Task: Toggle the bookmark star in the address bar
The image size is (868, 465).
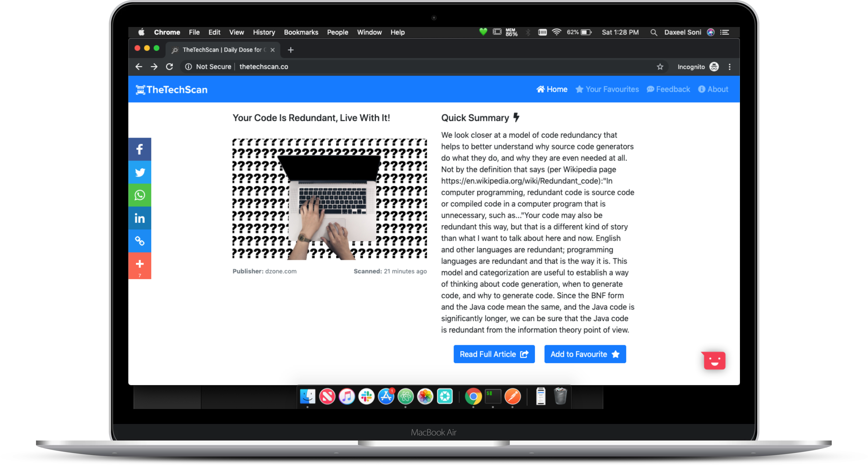Action: click(660, 67)
